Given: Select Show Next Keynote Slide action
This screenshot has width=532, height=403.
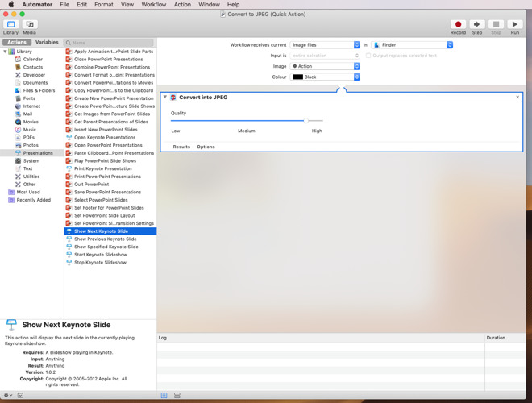Looking at the screenshot, I should click(x=110, y=231).
